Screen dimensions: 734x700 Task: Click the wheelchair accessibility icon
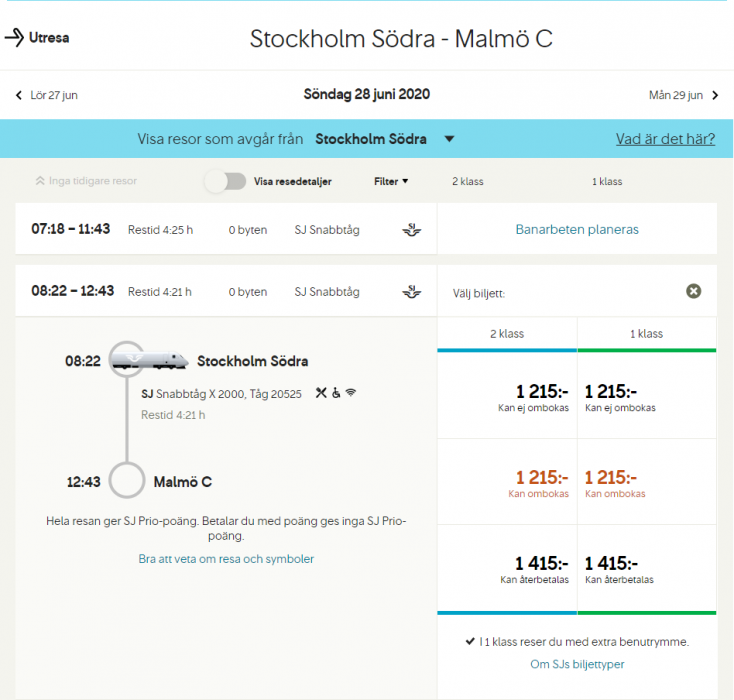pyautogui.click(x=336, y=393)
